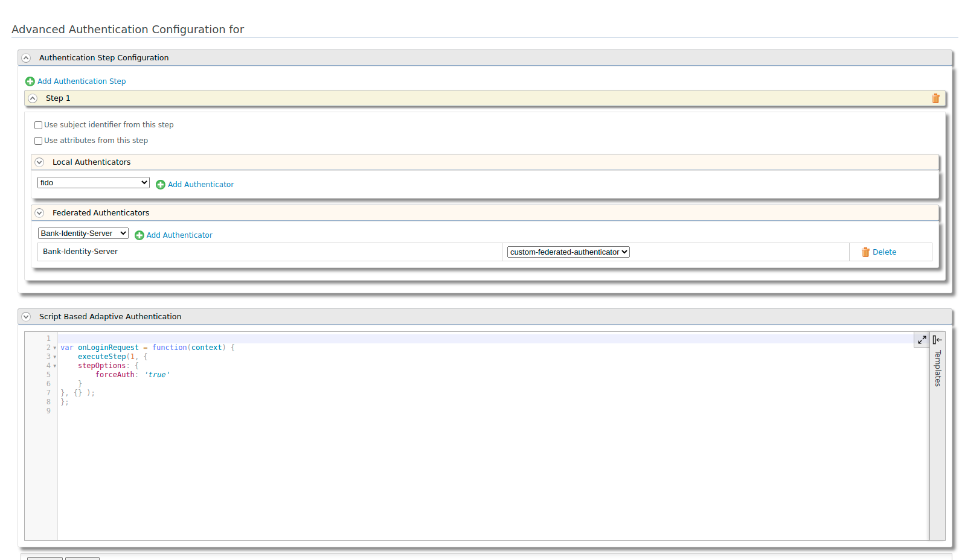Screen dimensions: 962x560
Task: Click the green plus Add Authentication Step icon
Action: coord(30,81)
